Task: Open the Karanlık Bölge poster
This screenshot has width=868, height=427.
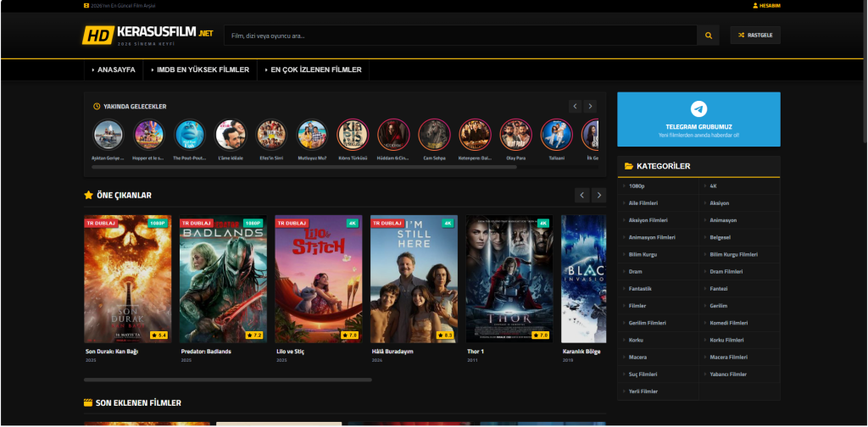Action: pos(583,280)
